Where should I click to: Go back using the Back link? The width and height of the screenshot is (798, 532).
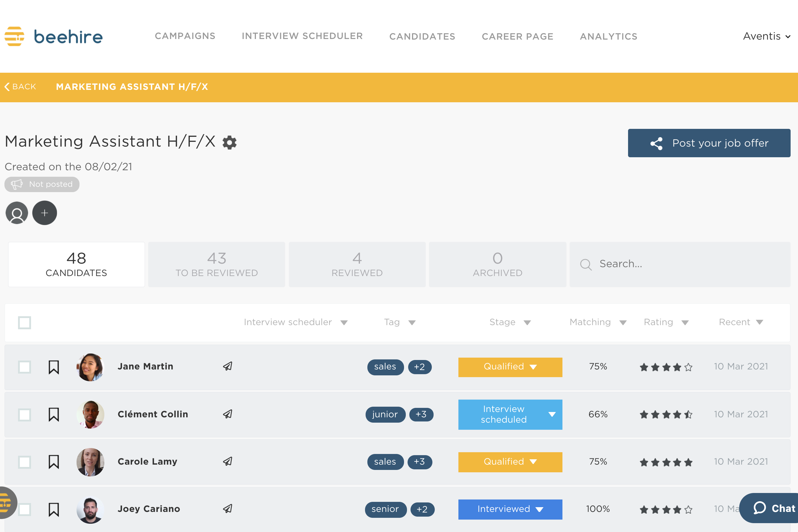20,87
